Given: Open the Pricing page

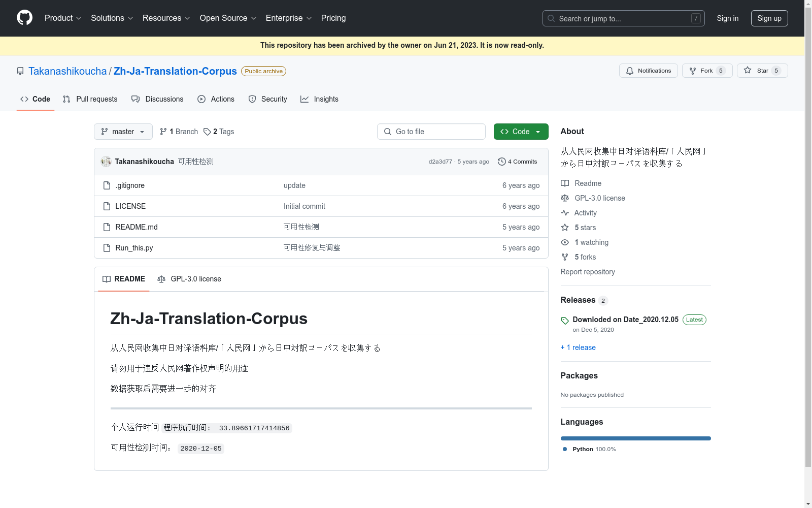Looking at the screenshot, I should (x=333, y=18).
